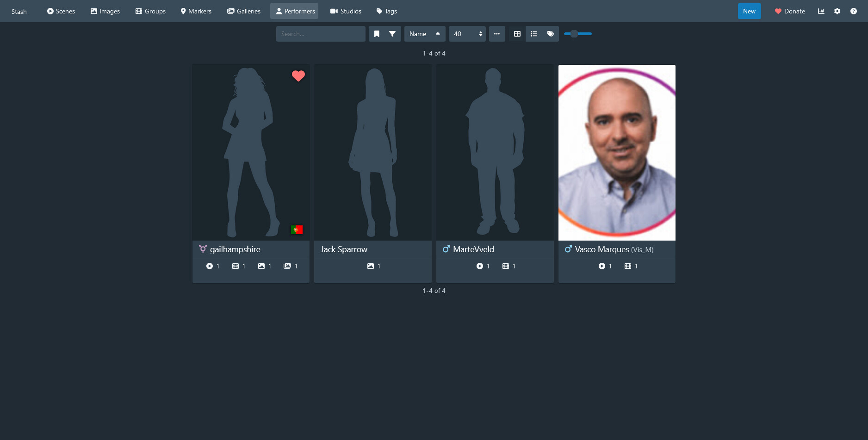Image resolution: width=868 pixels, height=440 pixels.
Task: Click the Stash home link
Action: (19, 12)
